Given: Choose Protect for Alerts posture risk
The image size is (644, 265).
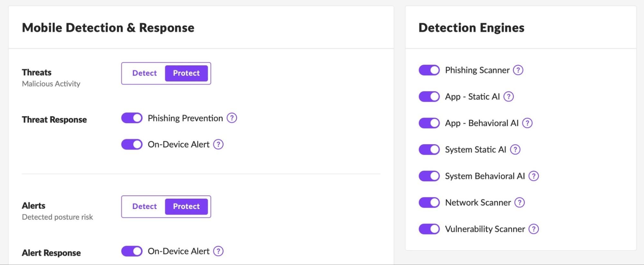Looking at the screenshot, I should point(186,207).
